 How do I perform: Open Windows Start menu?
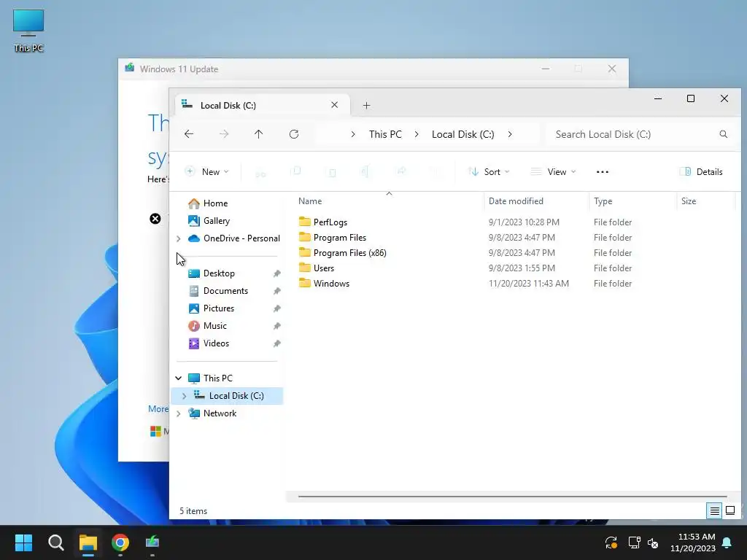23,542
